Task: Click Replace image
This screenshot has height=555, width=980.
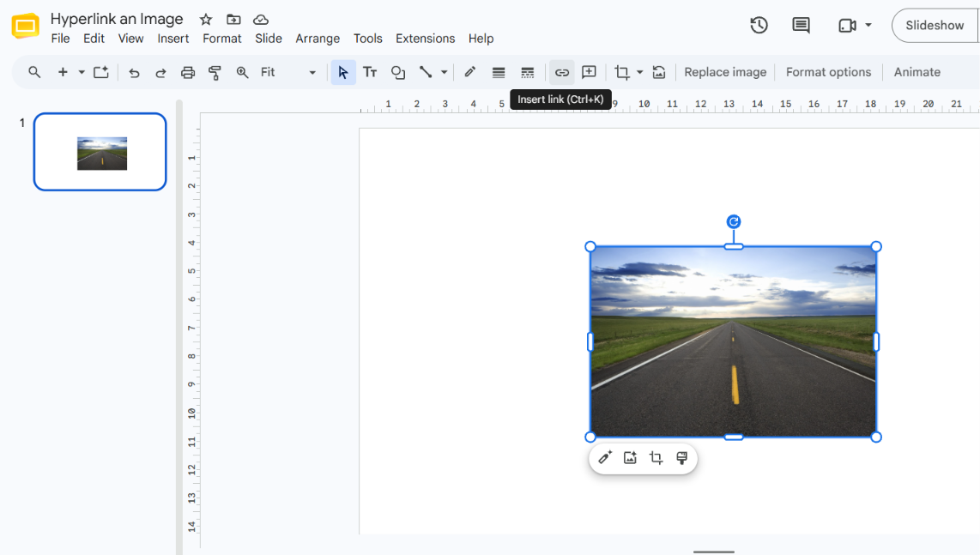Action: click(725, 73)
